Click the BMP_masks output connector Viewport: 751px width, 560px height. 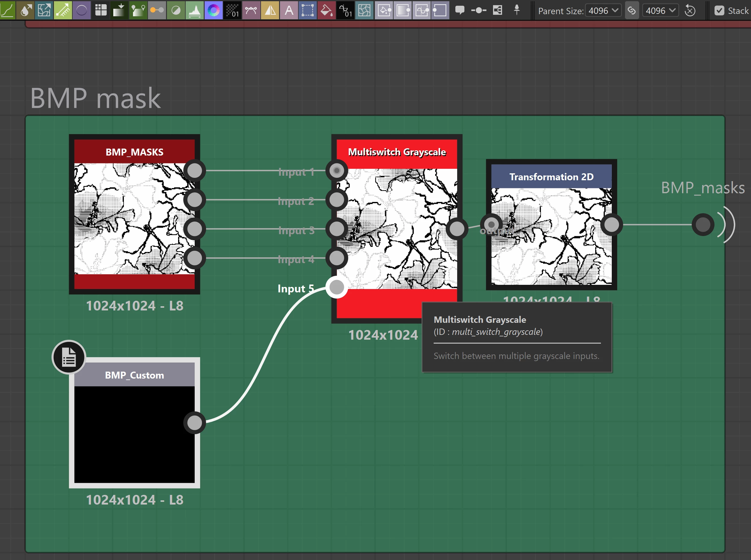703,225
